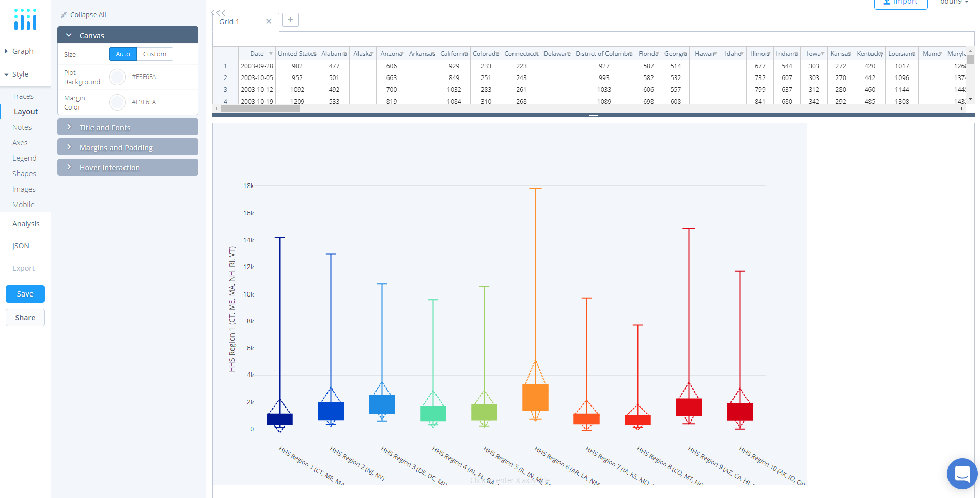Add a new grid tab with plus
Image resolution: width=980 pixels, height=498 pixels.
pyautogui.click(x=290, y=20)
